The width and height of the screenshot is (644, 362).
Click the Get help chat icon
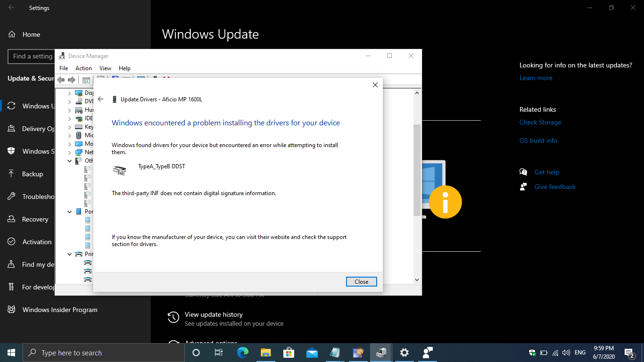tap(523, 172)
